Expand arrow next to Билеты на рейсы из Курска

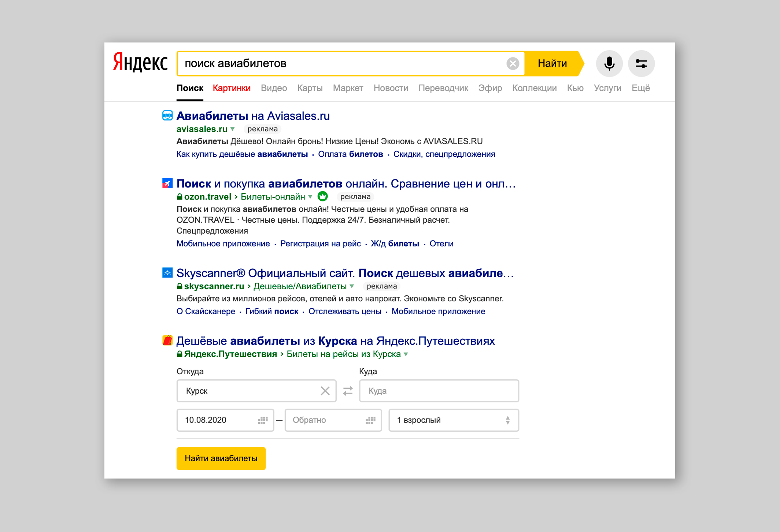click(x=406, y=354)
